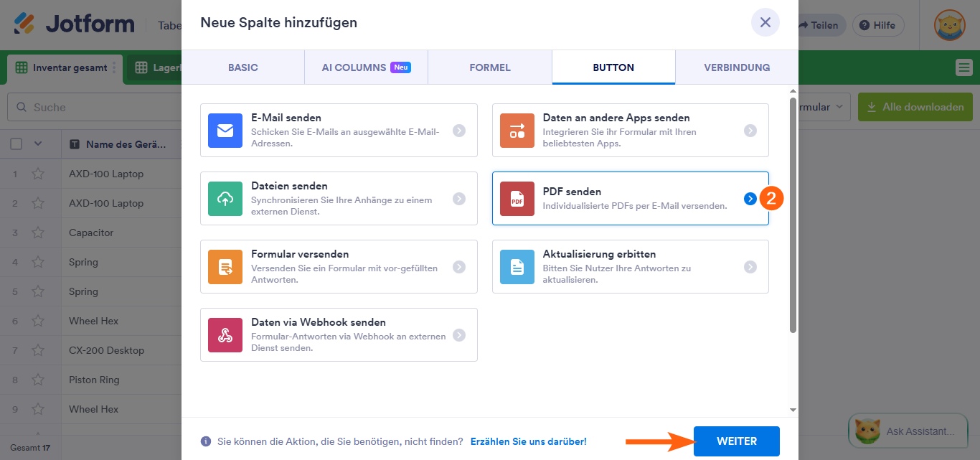Viewport: 980px width, 460px height.
Task: Choose the red PDF senden icon
Action: 517,199
